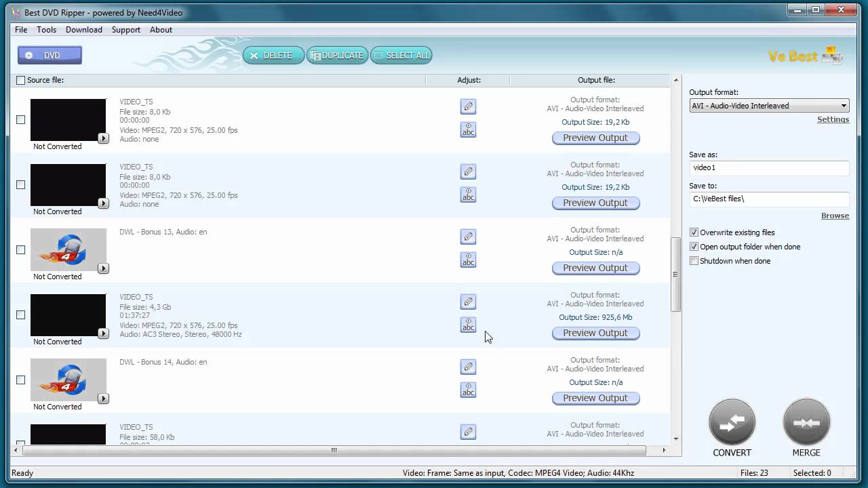Viewport: 868px width, 488px height.
Task: Click the Output file column header
Action: 596,80
